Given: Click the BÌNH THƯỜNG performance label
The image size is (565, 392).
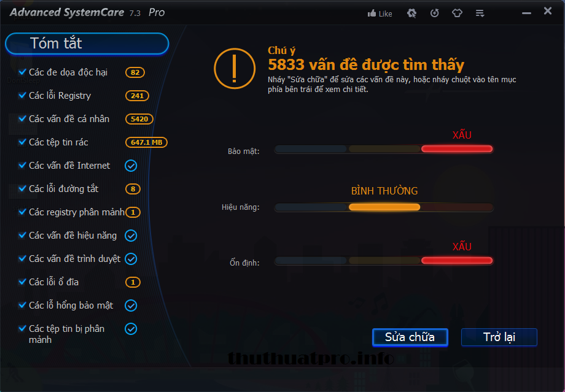Looking at the screenshot, I should (x=384, y=191).
